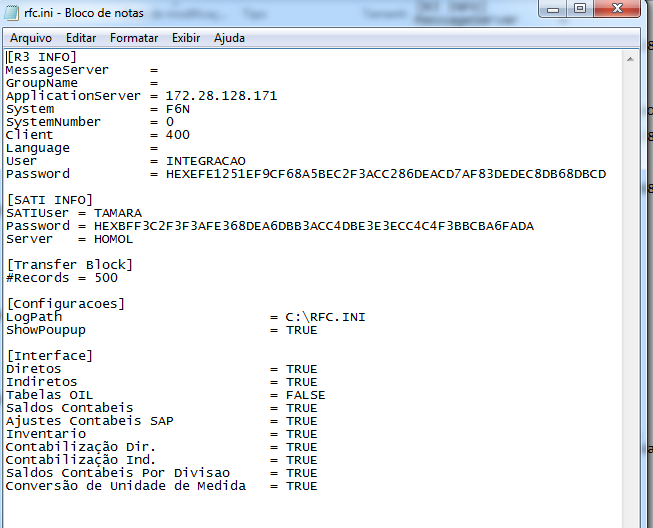The width and height of the screenshot is (653, 528).
Task: Click the [SATI INFO] section header
Action: tap(50, 200)
